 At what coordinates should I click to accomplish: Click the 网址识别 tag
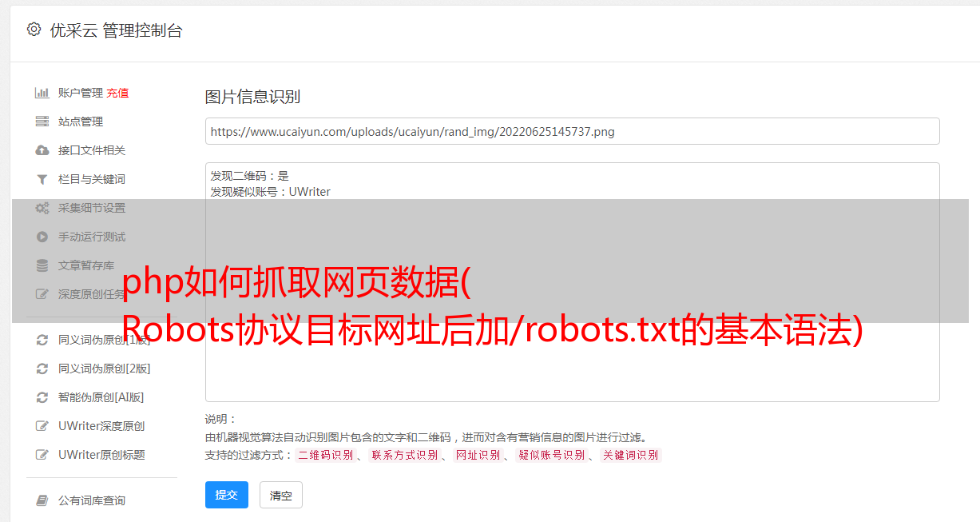(478, 455)
